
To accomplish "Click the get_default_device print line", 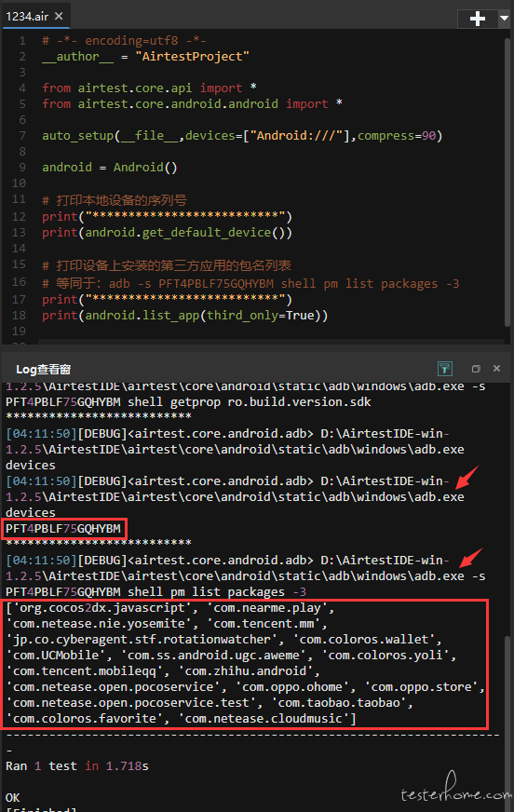I will pos(168,233).
